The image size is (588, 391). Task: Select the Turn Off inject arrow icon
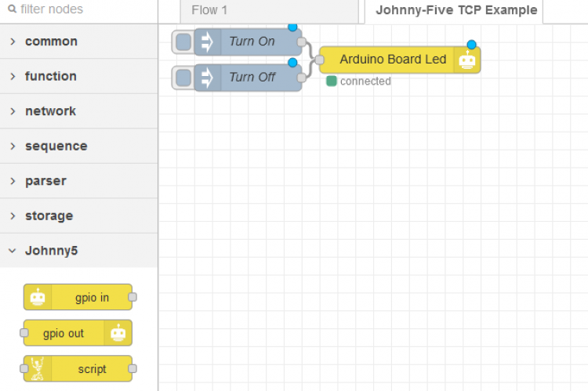(x=208, y=78)
